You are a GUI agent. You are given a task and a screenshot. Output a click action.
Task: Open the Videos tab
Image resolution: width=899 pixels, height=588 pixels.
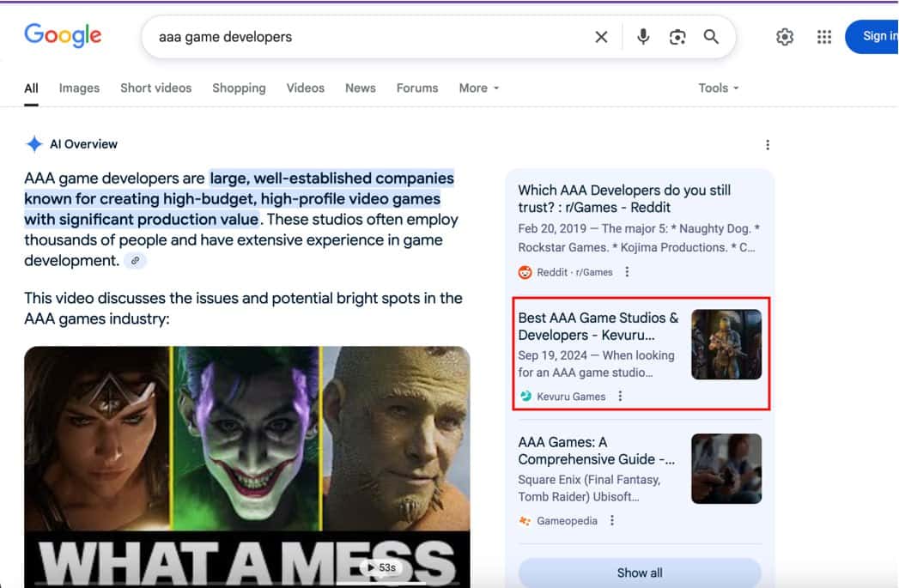tap(306, 88)
